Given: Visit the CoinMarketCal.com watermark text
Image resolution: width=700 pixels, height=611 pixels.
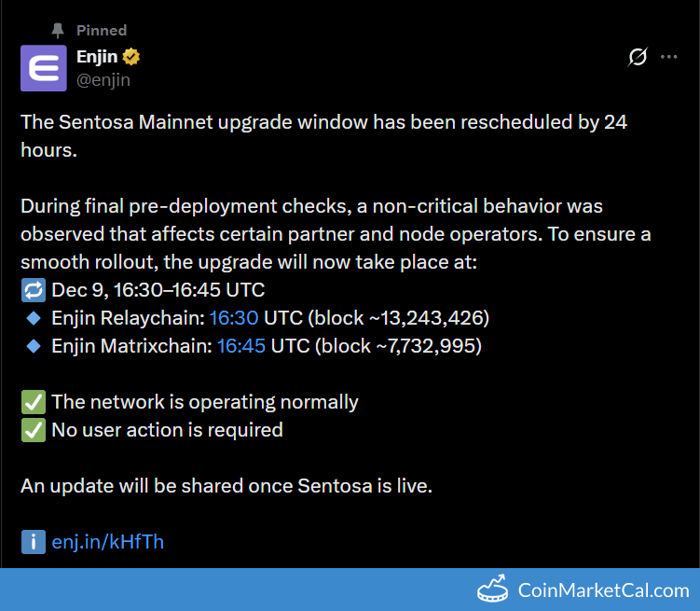Looking at the screenshot, I should coord(603,590).
